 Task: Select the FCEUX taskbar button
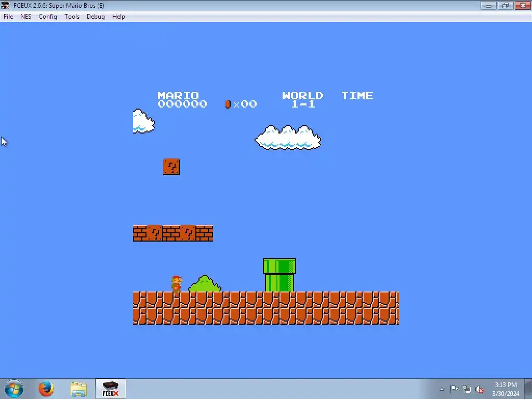(x=110, y=389)
